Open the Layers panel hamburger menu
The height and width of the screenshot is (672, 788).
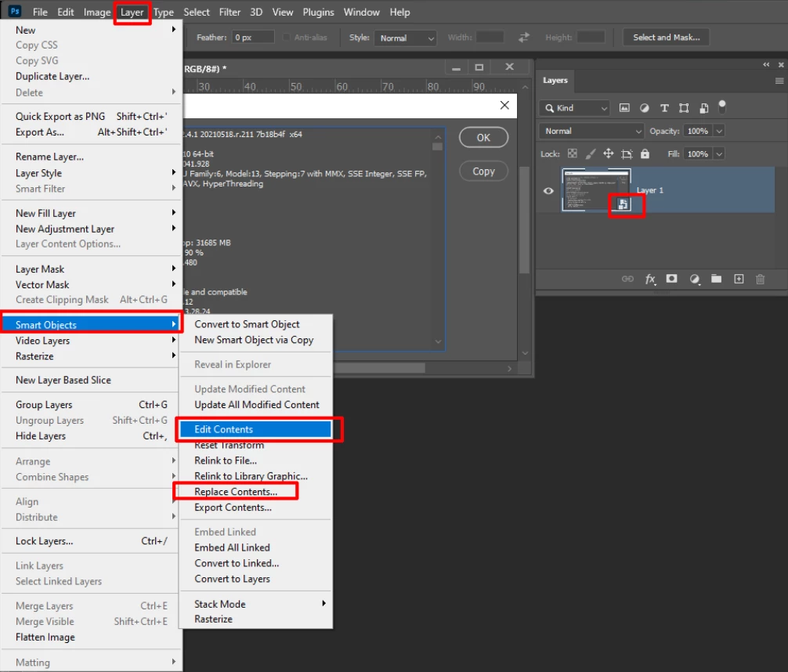pos(779,81)
